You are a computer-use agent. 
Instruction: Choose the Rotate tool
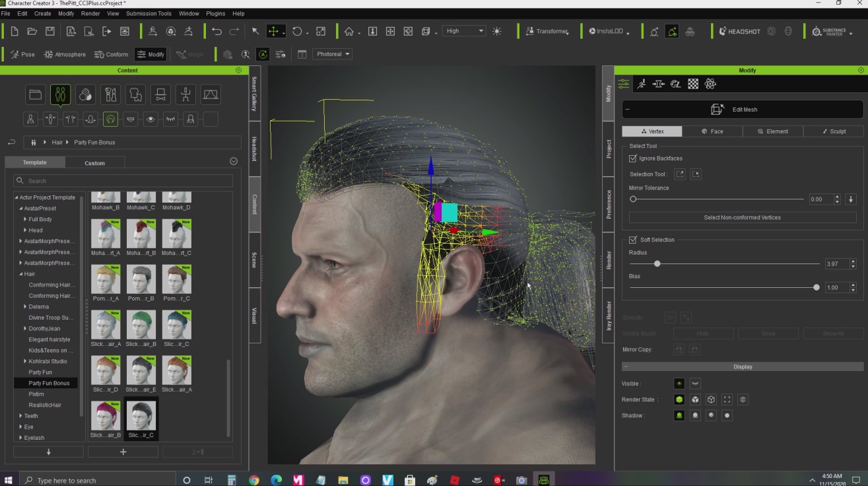tap(297, 31)
